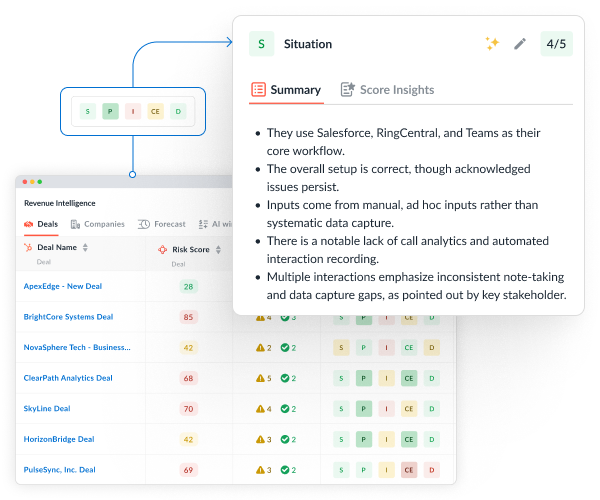Click the warning count in the PulseSync row
Screen dimensions: 600x500
point(264,470)
